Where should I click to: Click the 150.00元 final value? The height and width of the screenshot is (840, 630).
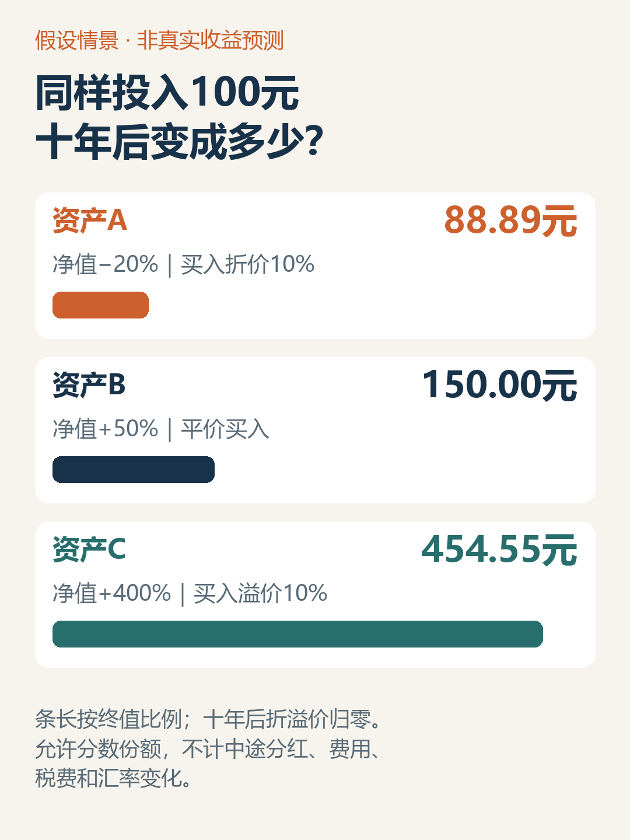pyautogui.click(x=500, y=385)
